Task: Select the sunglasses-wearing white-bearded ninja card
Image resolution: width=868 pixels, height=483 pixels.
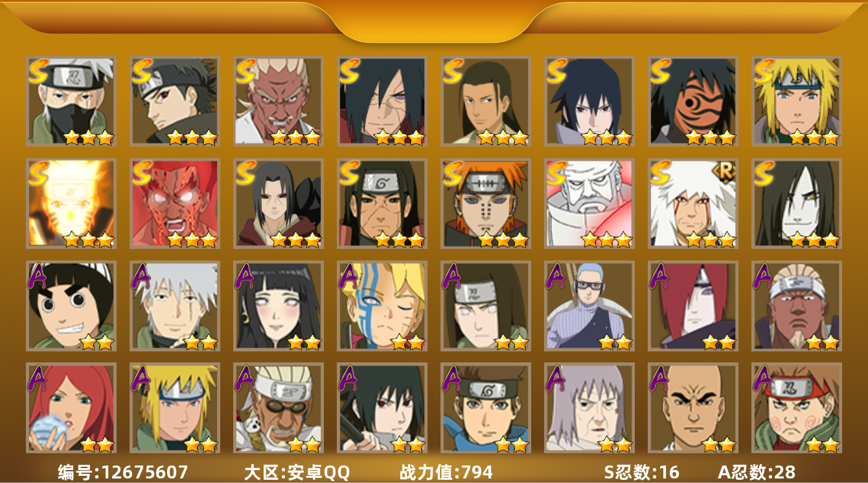Action: point(279,408)
